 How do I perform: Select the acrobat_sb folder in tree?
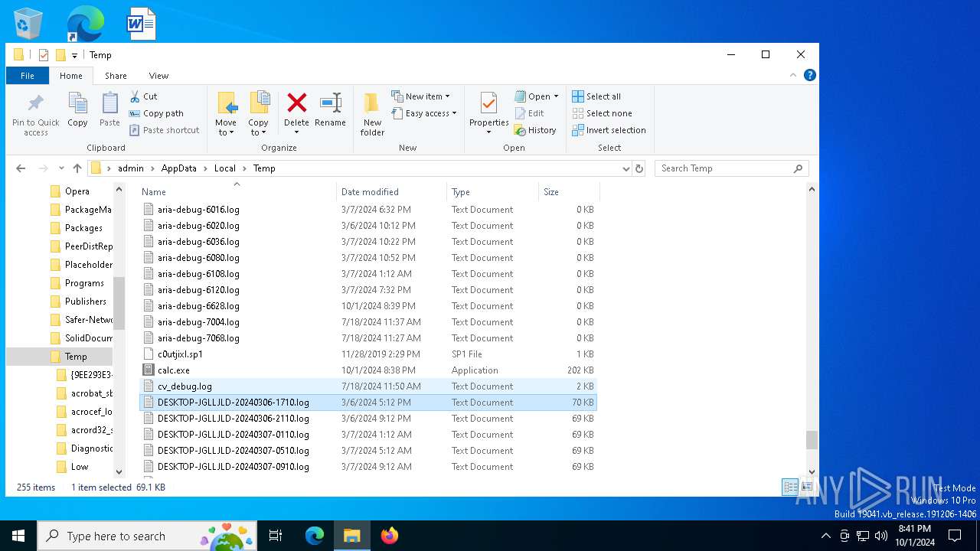tap(92, 393)
